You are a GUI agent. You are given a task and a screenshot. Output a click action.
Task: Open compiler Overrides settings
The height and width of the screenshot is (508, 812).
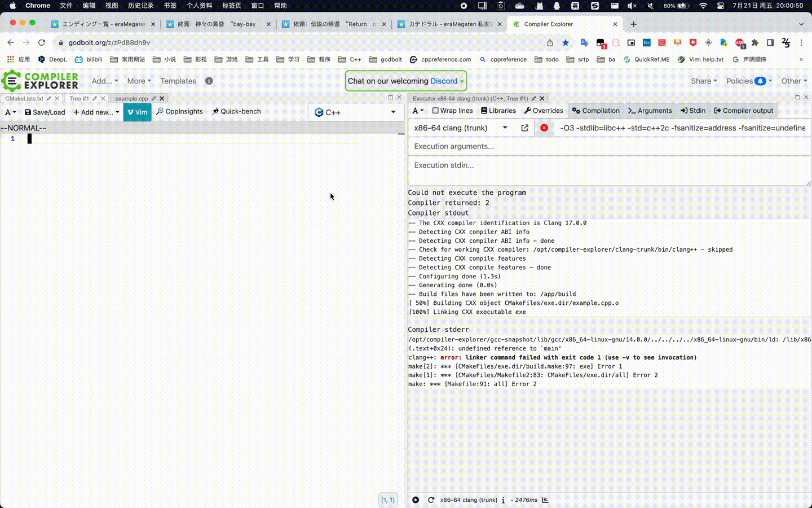[544, 111]
